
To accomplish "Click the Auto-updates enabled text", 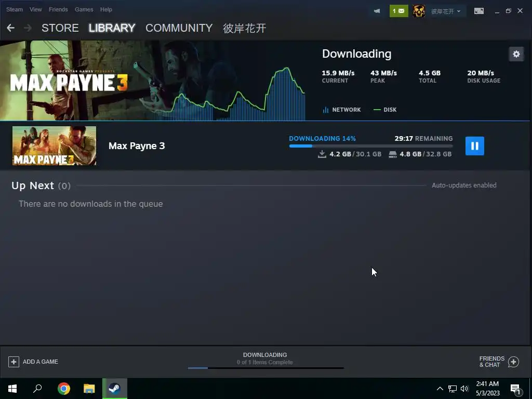I will point(464,185).
